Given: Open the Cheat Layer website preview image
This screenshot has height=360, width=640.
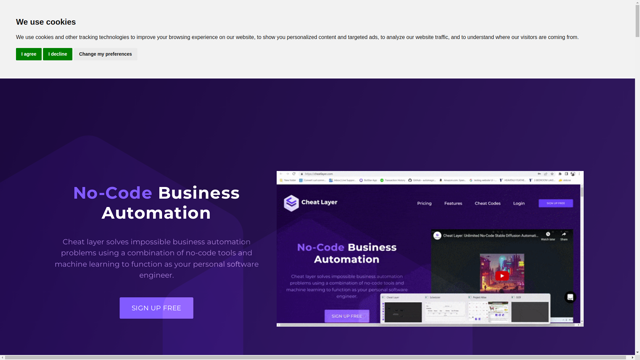Looking at the screenshot, I should coord(430,249).
